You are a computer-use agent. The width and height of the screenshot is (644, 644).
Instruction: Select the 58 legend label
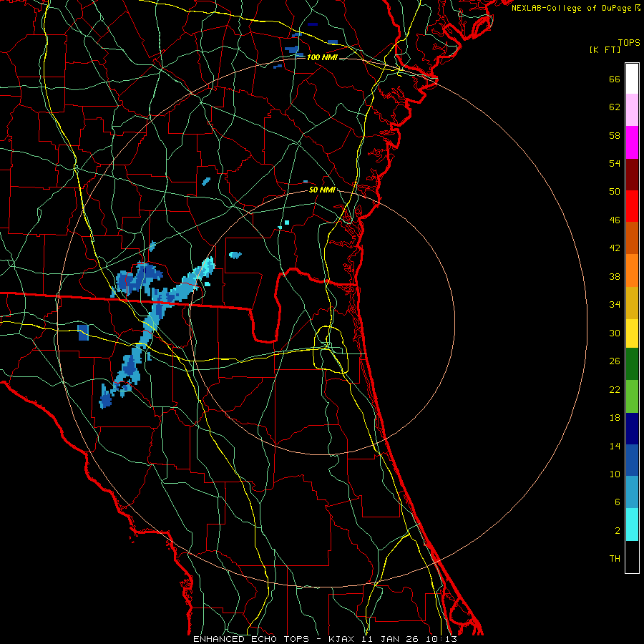(615, 135)
